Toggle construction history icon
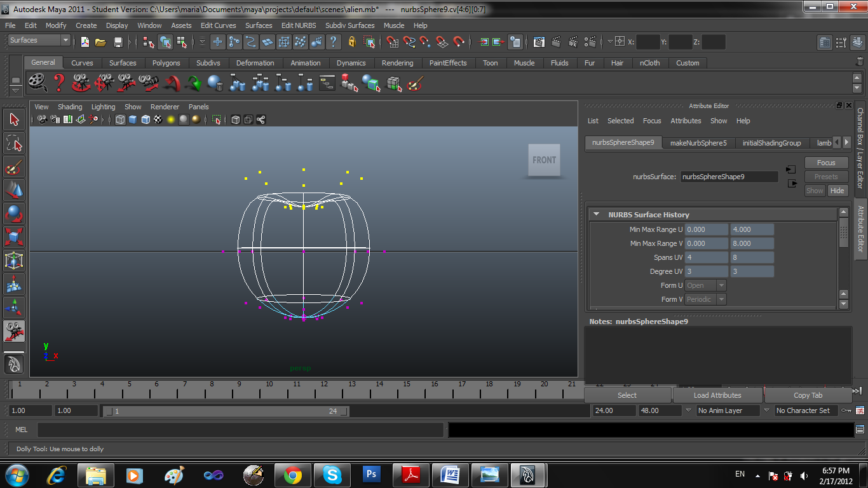868x488 pixels. [x=515, y=42]
